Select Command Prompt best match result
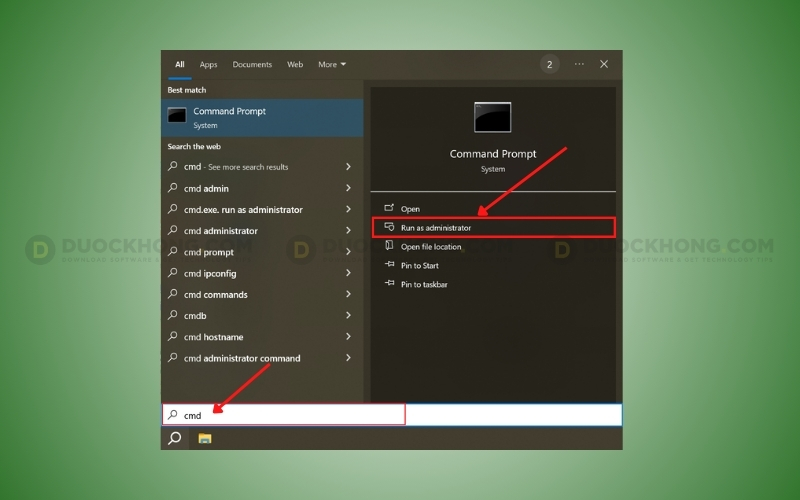 point(262,118)
